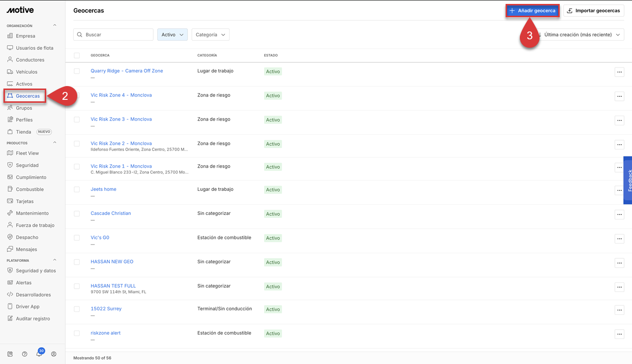Select all geofences with header checkbox
The width and height of the screenshot is (632, 364).
coord(77,56)
